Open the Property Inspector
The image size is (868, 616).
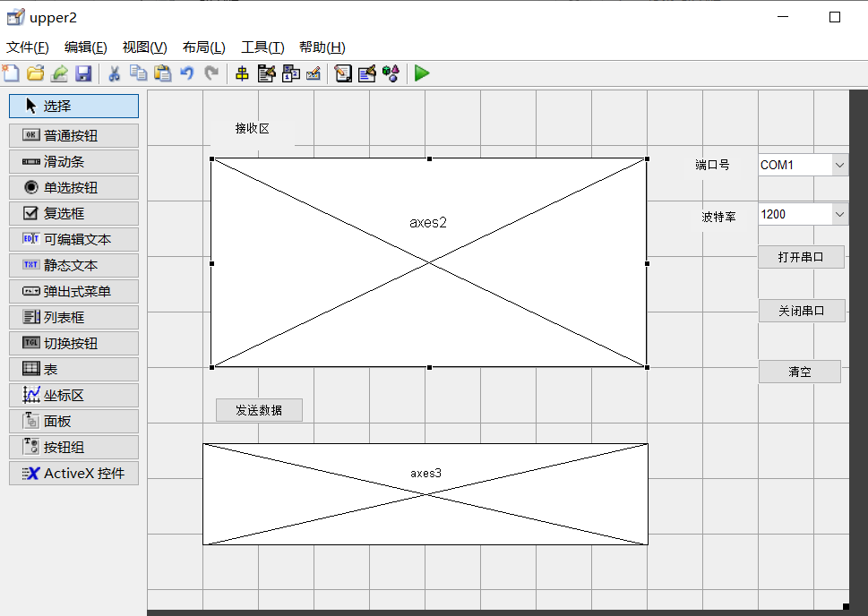[x=366, y=73]
